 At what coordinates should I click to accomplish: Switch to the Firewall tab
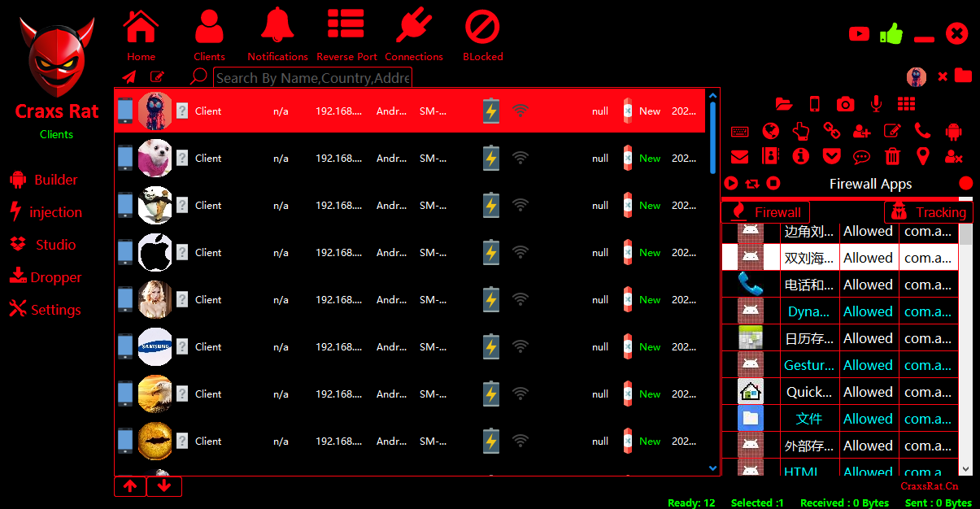click(x=765, y=212)
